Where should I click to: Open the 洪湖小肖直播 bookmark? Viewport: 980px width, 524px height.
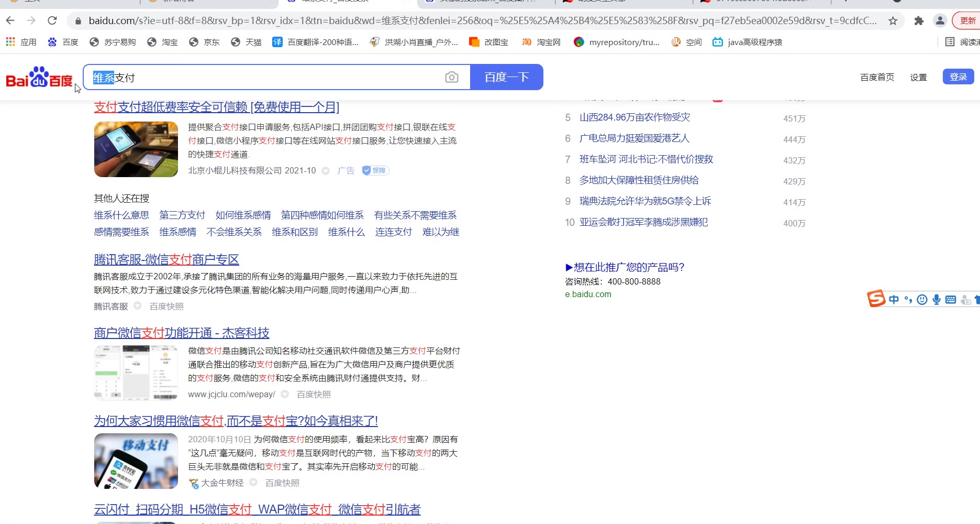point(414,42)
